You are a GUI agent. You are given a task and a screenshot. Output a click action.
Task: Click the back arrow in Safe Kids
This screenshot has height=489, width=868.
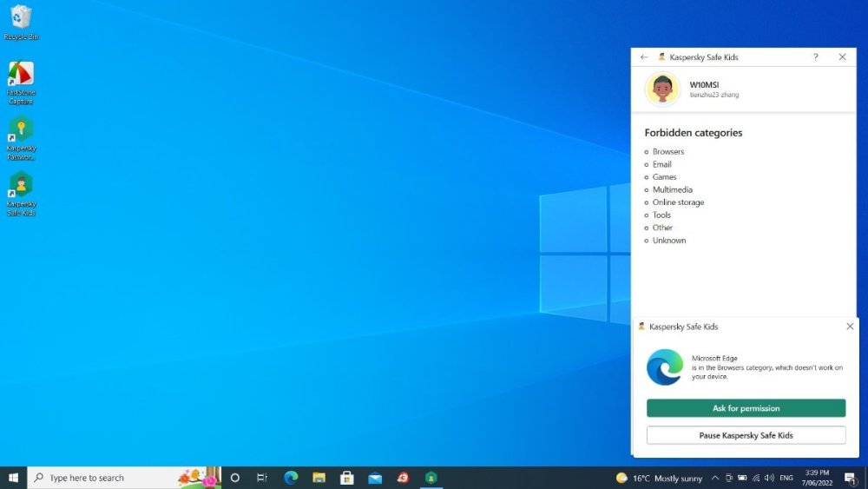(644, 57)
